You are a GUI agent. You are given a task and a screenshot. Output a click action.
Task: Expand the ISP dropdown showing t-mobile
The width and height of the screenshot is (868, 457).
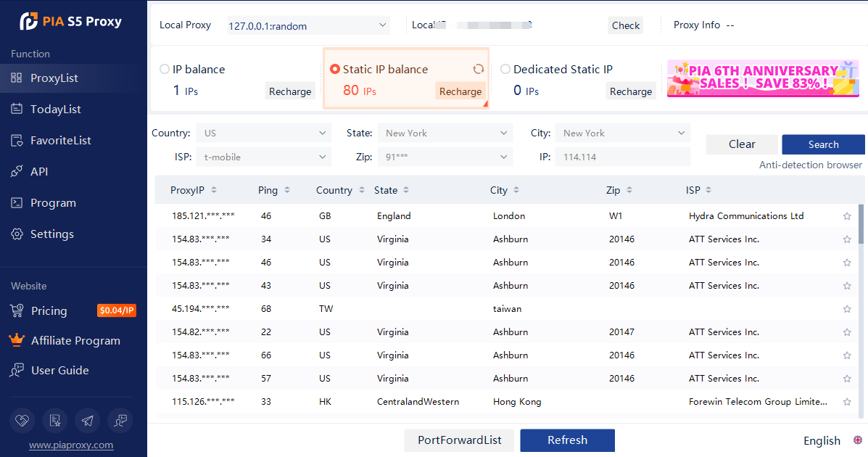tap(264, 157)
